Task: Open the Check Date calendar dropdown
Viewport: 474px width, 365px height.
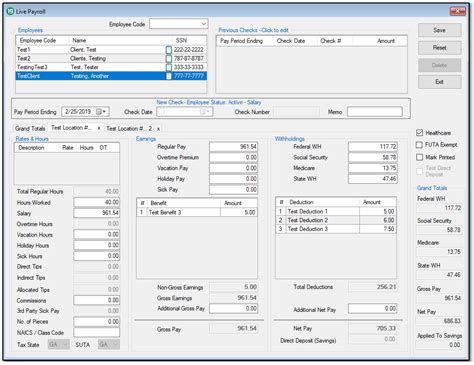Action: 205,112
